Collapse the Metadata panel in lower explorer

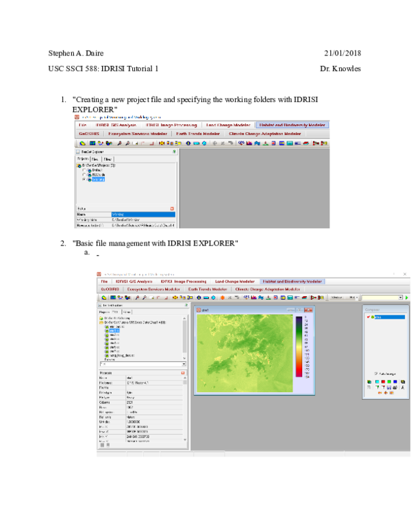tap(183, 373)
